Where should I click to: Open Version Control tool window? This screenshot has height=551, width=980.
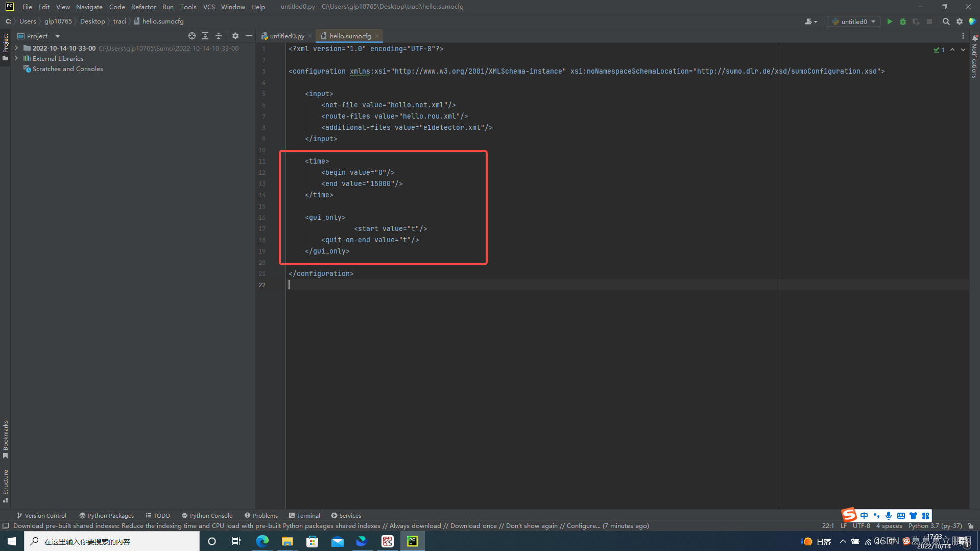[41, 516]
